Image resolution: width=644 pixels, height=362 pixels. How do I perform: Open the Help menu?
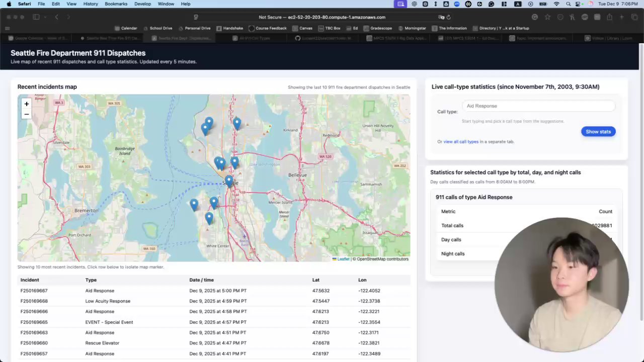coord(186,4)
